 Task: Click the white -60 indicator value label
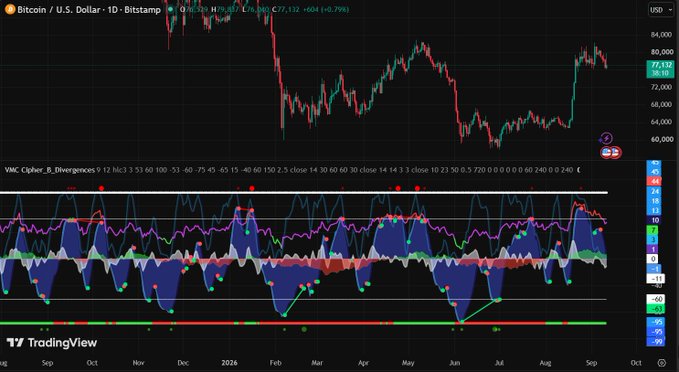(x=656, y=299)
